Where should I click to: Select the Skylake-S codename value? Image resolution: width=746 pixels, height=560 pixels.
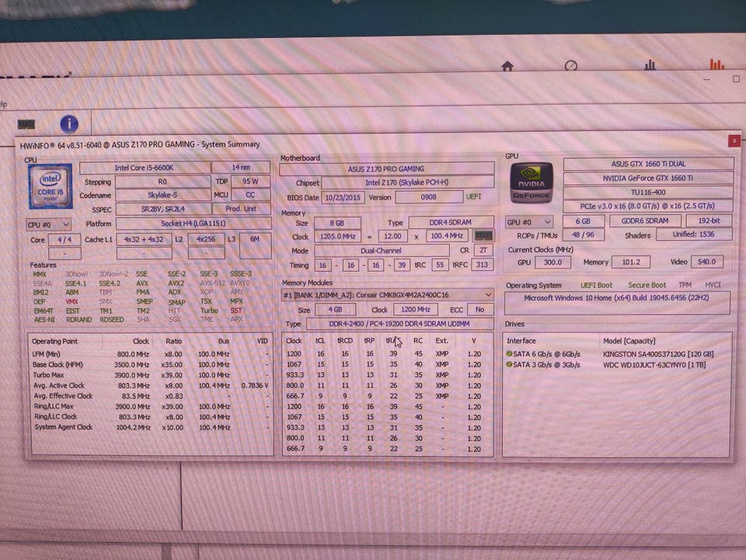162,195
